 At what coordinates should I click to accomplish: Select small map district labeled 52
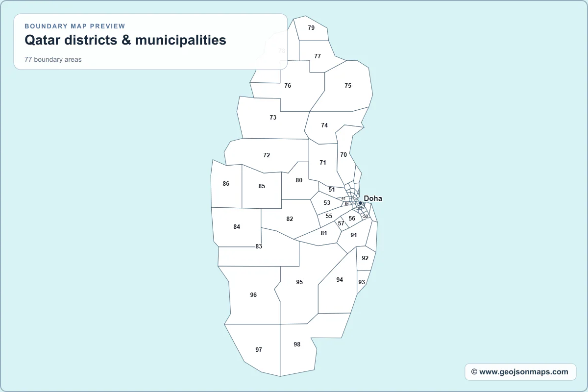coord(343,198)
